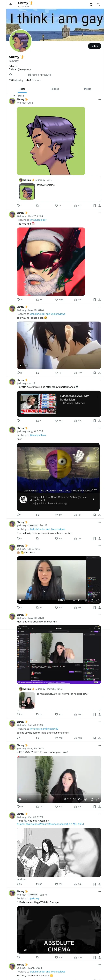The width and height of the screenshot is (110, 980).
Task: Open more options on the Dec 12, 2024 post
Action: [100, 213]
